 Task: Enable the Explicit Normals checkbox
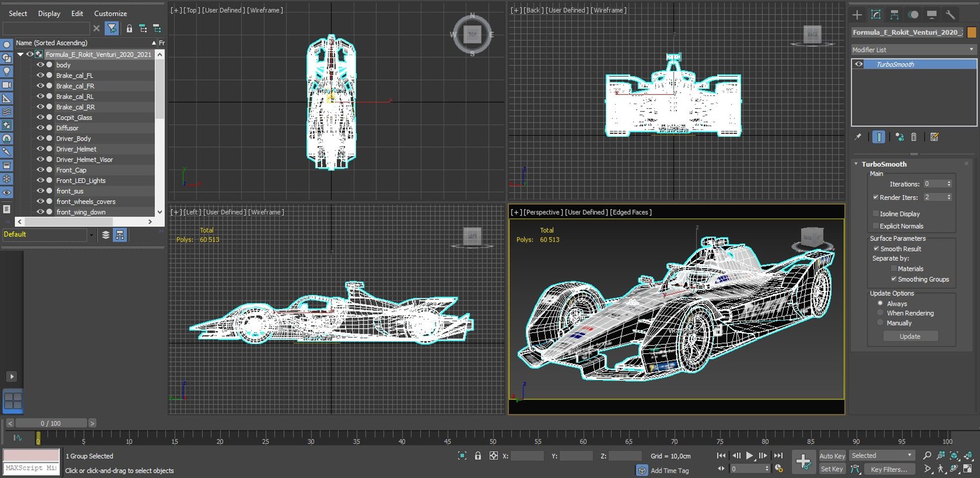click(x=875, y=226)
